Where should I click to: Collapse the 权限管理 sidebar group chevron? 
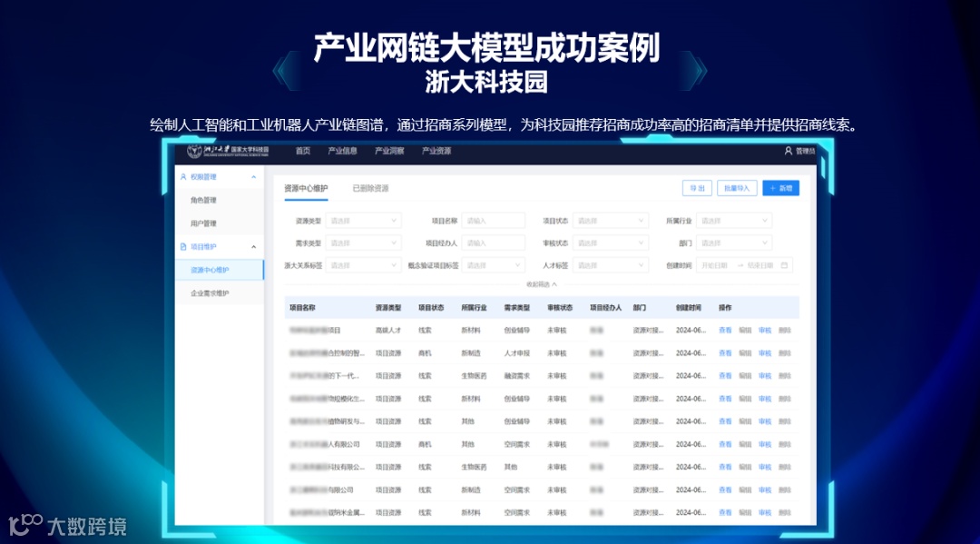coord(254,178)
